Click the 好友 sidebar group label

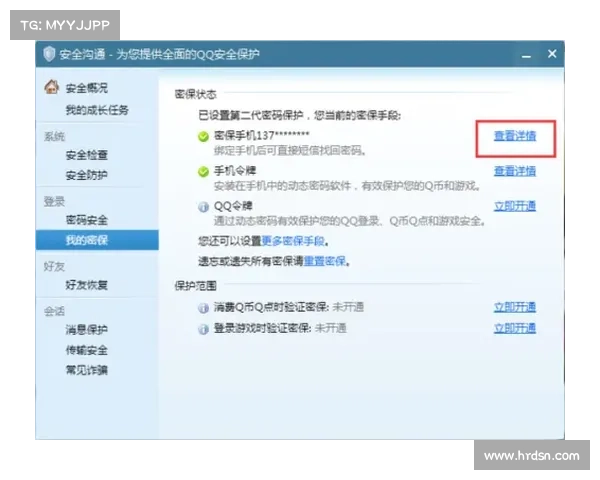[54, 266]
